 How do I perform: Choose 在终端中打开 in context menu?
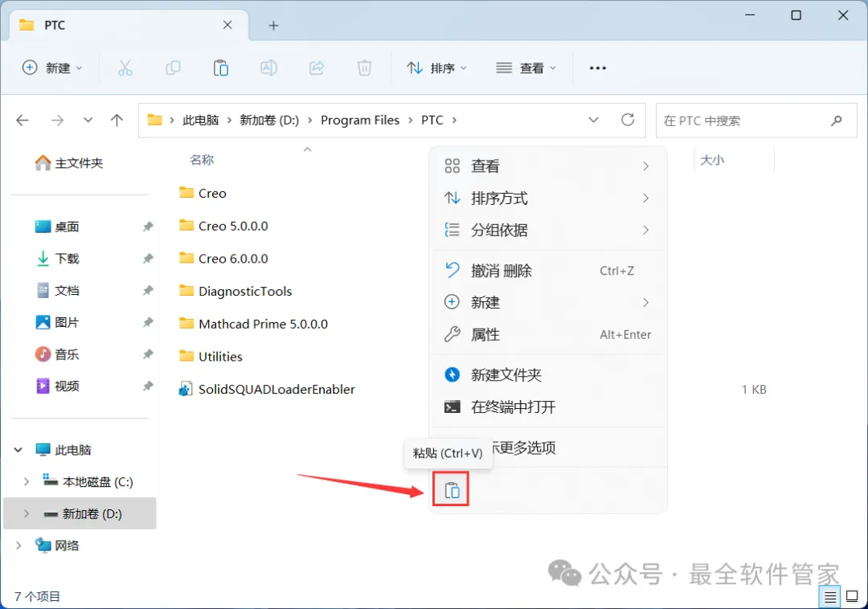tap(547, 407)
